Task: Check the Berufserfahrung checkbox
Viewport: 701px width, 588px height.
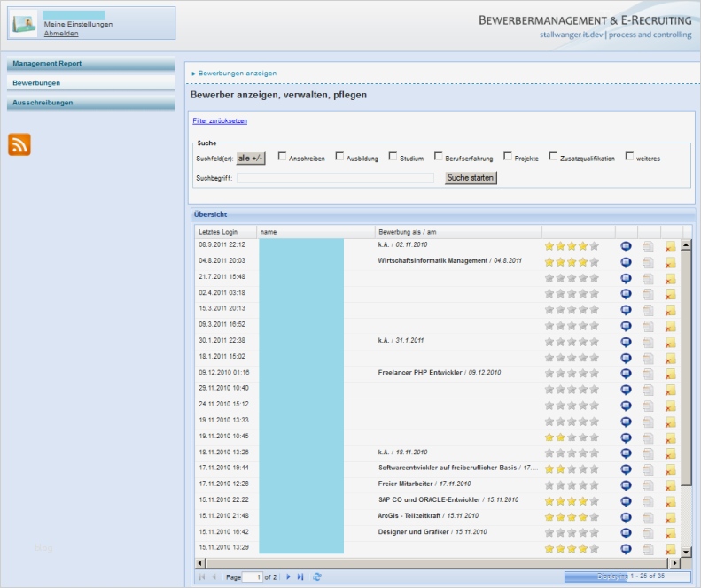Action: click(x=439, y=157)
